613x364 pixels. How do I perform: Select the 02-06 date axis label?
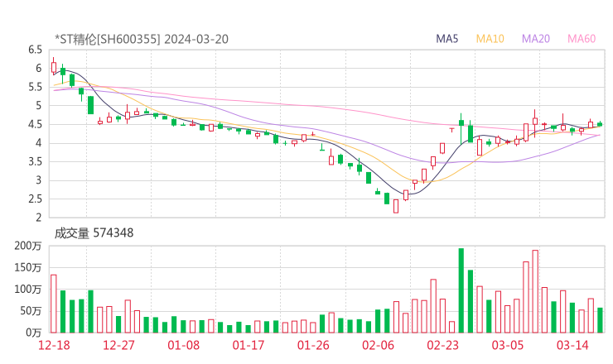tap(379, 345)
